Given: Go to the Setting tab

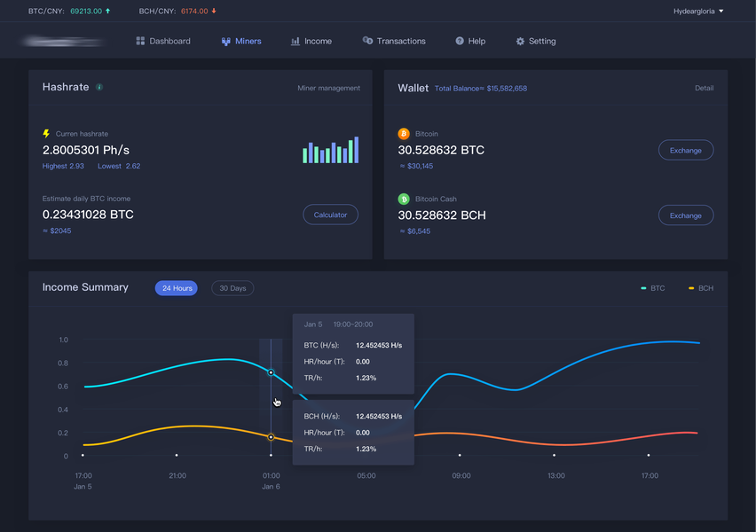Looking at the screenshot, I should (536, 41).
